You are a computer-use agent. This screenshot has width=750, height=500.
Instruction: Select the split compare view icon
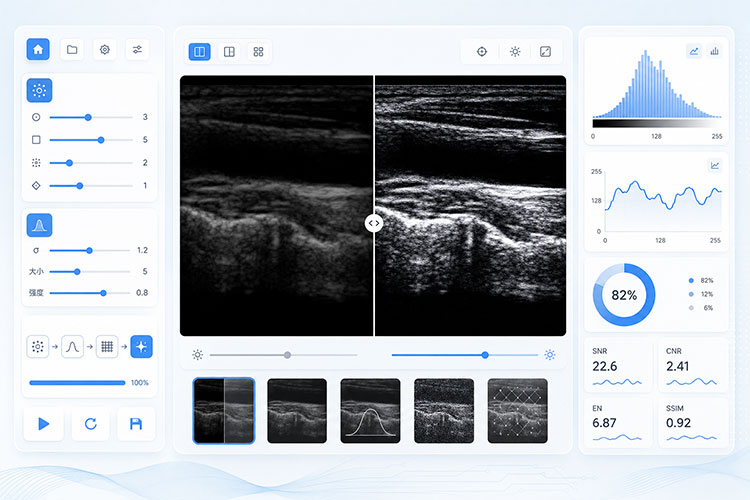click(199, 52)
